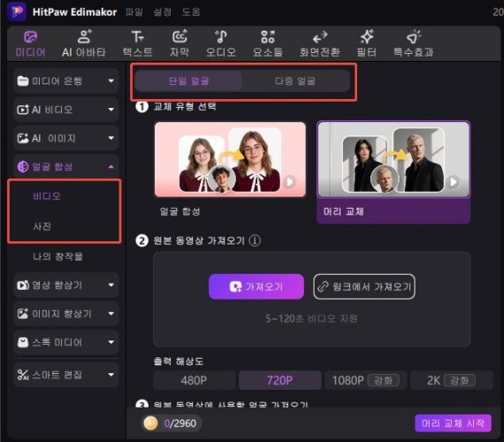This screenshot has width=504, height=442.
Task: Click the 이미지 향상기 sidebar icon
Action: tap(23, 314)
